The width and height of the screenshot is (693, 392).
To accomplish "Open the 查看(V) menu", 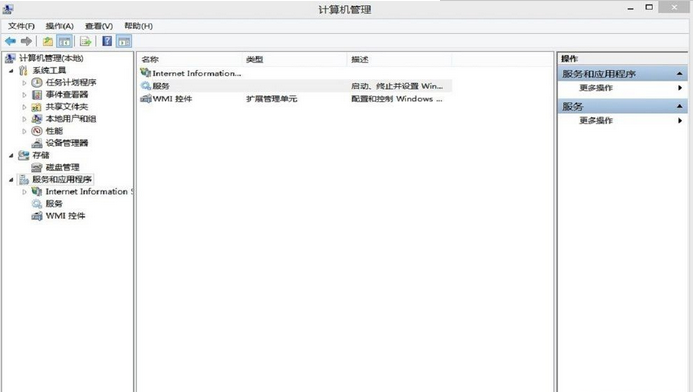I will 99,26.
